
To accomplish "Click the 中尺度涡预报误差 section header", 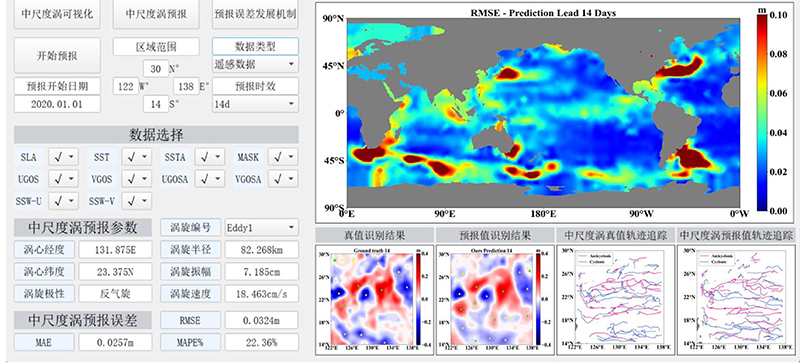I will click(x=83, y=320).
